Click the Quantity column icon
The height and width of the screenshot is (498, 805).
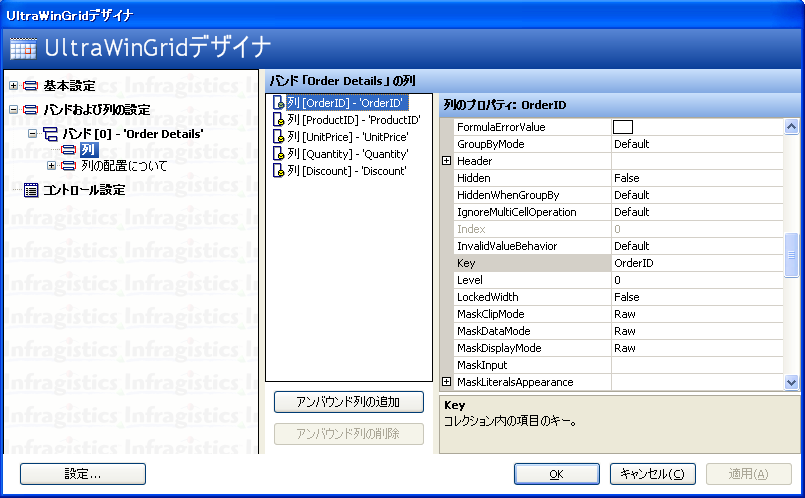279,154
